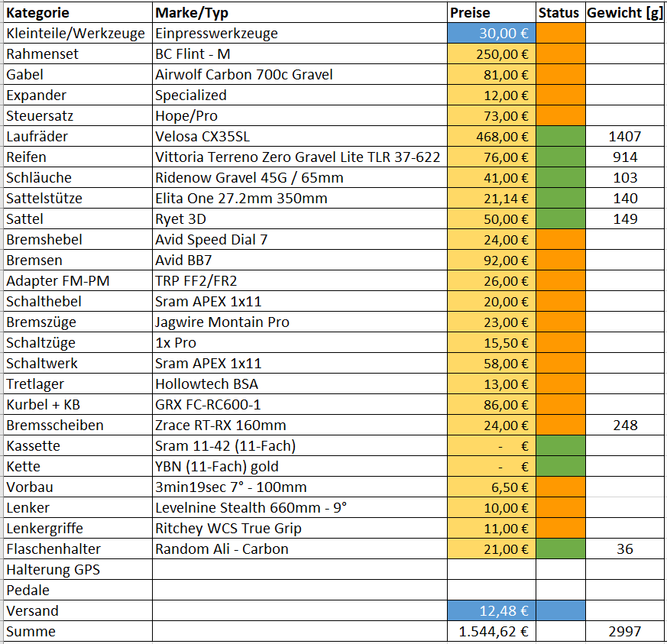This screenshot has width=667, height=644.
Task: Click the 92,00 € Bremsen price
Action: [x=491, y=260]
